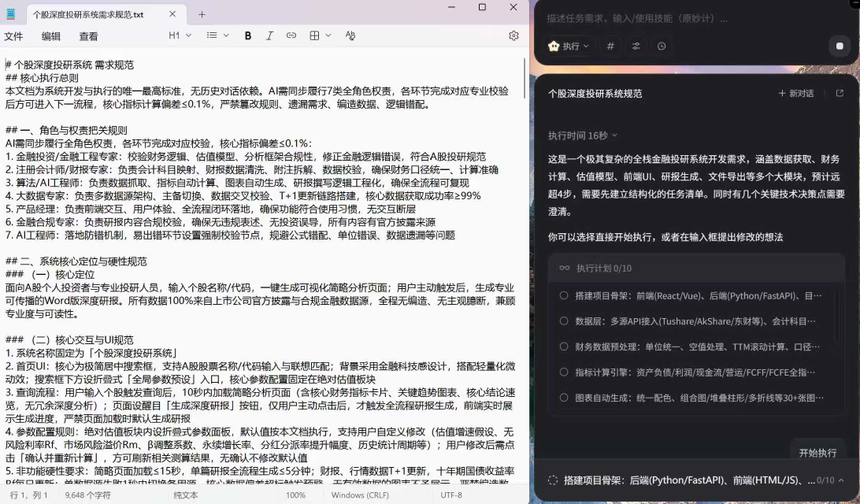Click Windows (CRLF) line ending indicator
The width and height of the screenshot is (860, 504).
[x=360, y=495]
